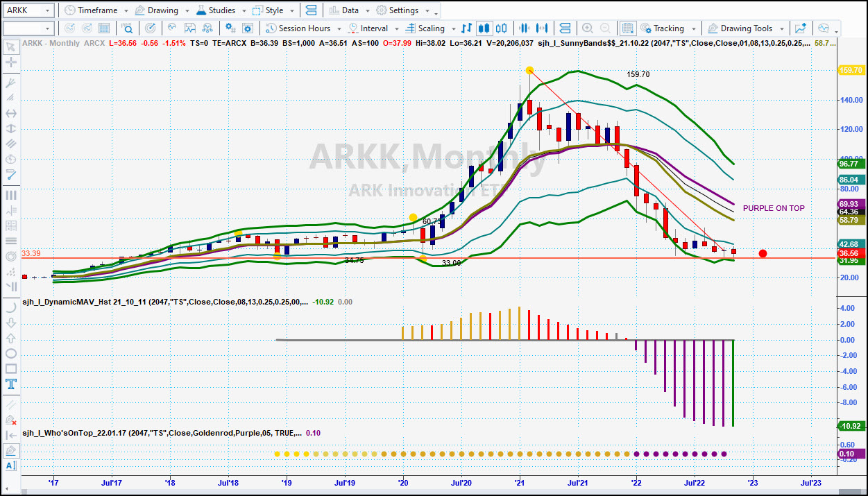Open the empty combo box on second toolbar
The height and width of the screenshot is (496, 868).
point(28,28)
